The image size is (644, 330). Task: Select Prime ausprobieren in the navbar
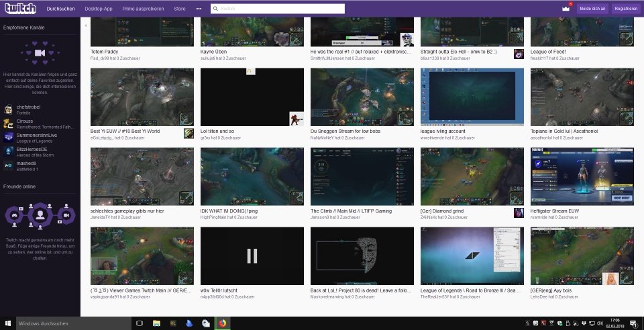143,9
